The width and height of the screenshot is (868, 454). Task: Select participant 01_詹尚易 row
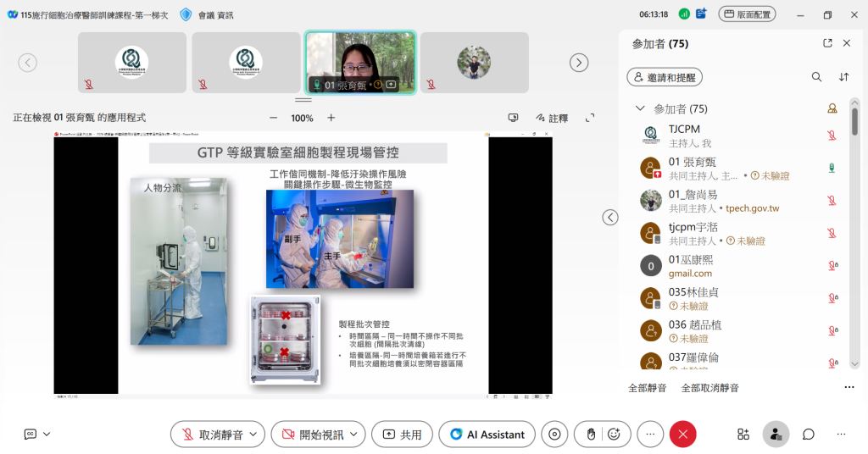point(739,201)
